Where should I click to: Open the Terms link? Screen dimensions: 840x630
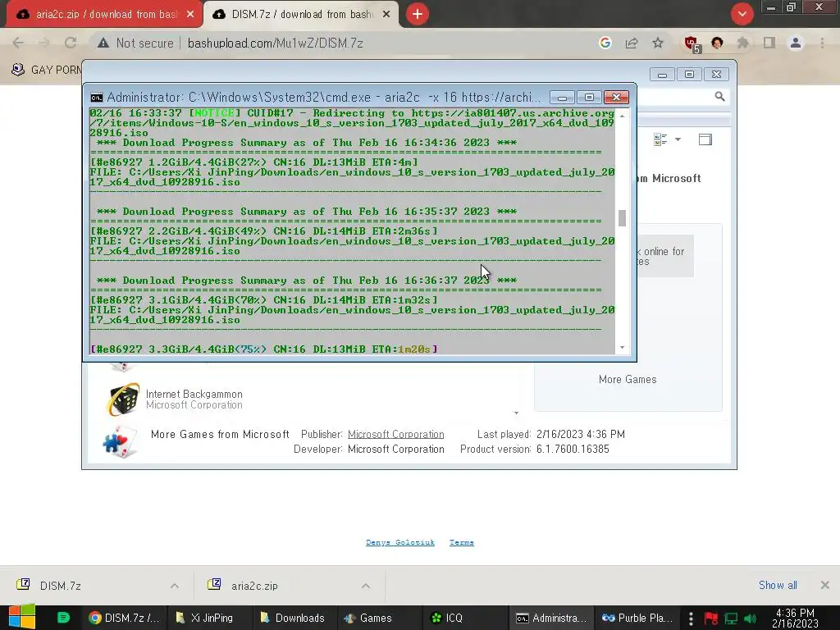tap(461, 543)
